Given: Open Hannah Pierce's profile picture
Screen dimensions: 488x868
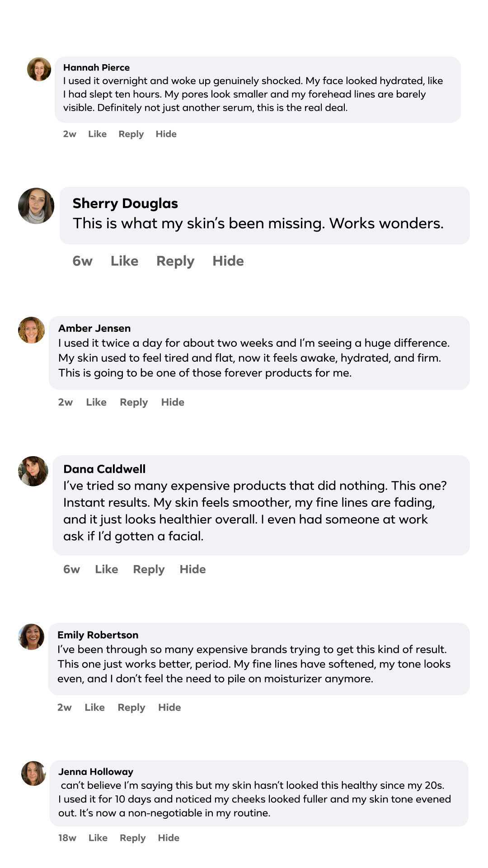Looking at the screenshot, I should [39, 69].
